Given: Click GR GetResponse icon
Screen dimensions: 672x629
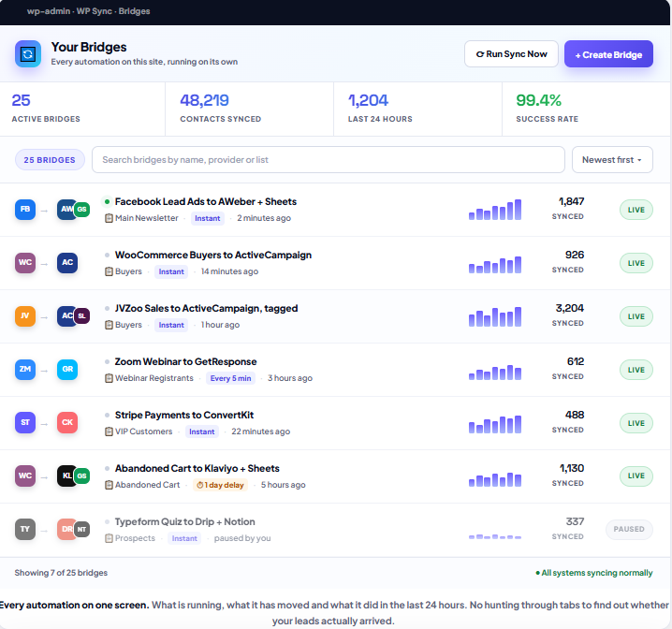Looking at the screenshot, I should [67, 370].
